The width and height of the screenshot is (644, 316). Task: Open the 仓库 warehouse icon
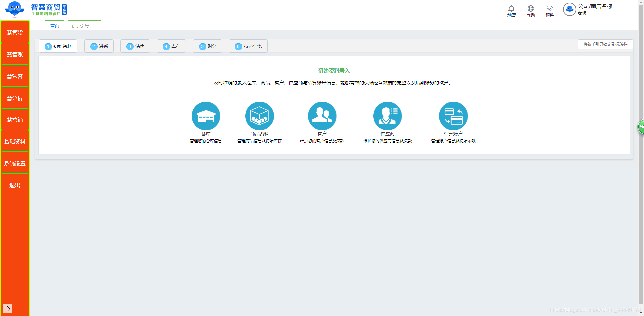click(206, 116)
